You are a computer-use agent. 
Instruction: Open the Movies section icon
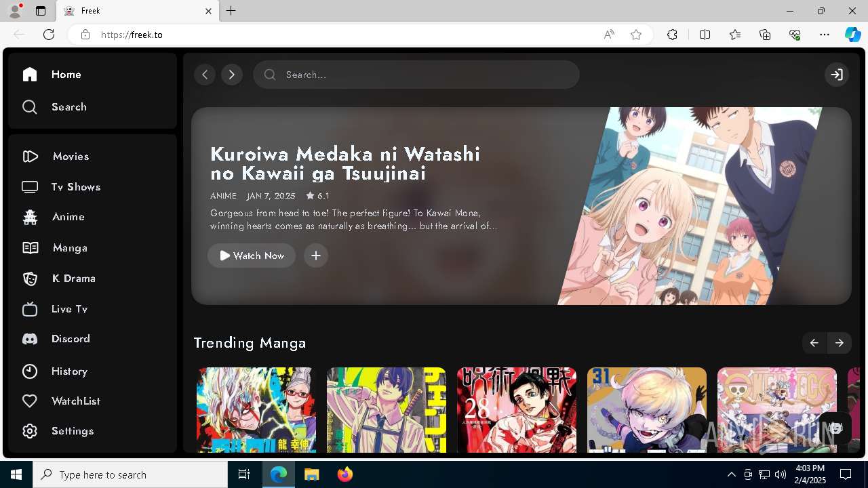(30, 157)
